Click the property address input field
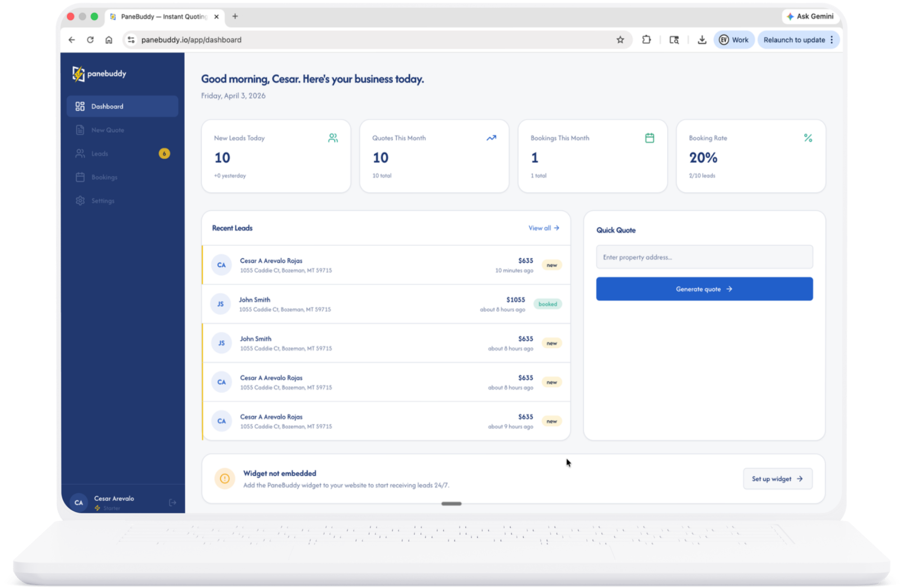The image size is (903, 588). pyautogui.click(x=704, y=257)
